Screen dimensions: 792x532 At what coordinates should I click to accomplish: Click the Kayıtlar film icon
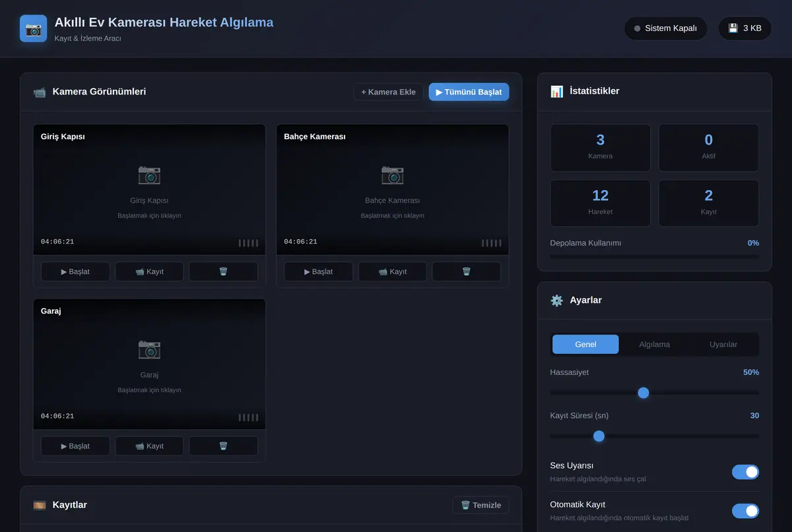point(40,505)
